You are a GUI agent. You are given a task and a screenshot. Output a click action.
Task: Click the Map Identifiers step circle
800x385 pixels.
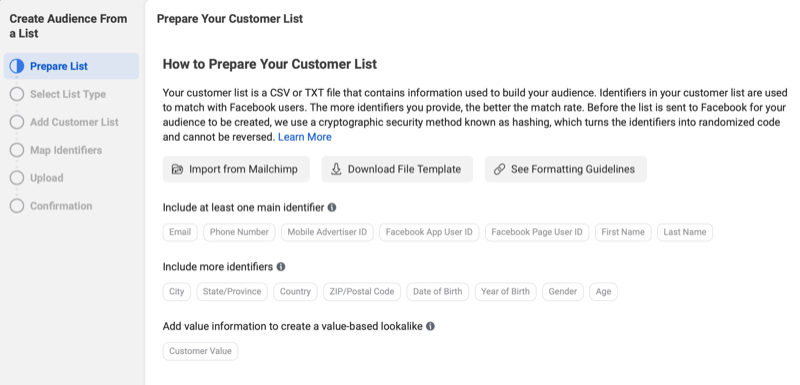(x=17, y=150)
